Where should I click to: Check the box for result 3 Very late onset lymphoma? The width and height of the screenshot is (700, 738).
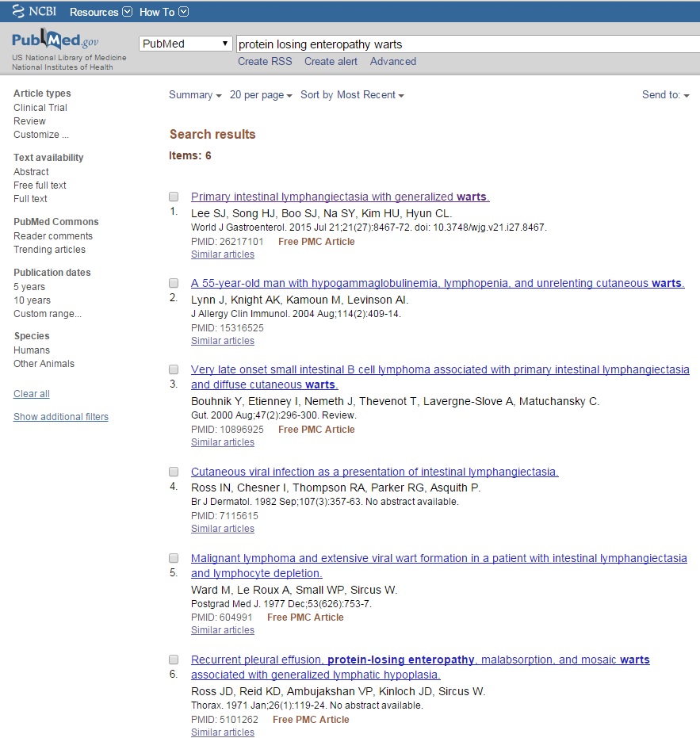pyautogui.click(x=174, y=369)
